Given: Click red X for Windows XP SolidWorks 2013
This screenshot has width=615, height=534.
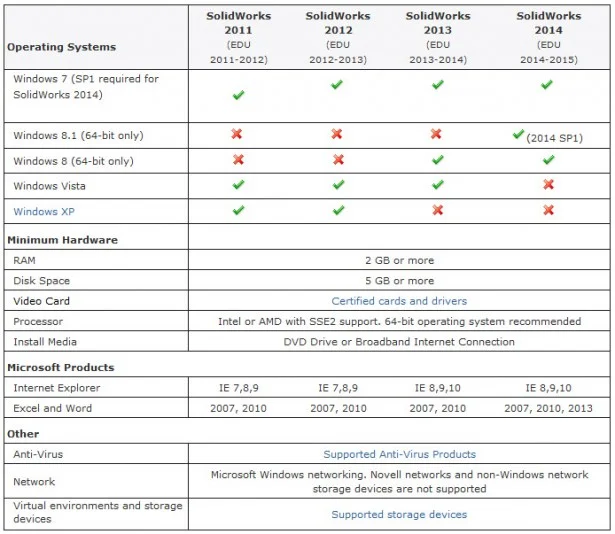Looking at the screenshot, I should (437, 210).
